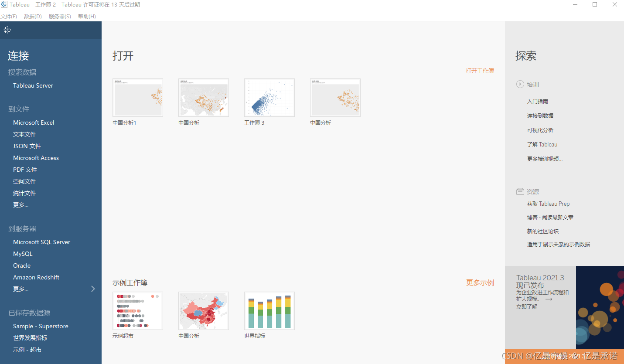
Task: Open sample 中国分析 red map thumbnail
Action: point(204,311)
